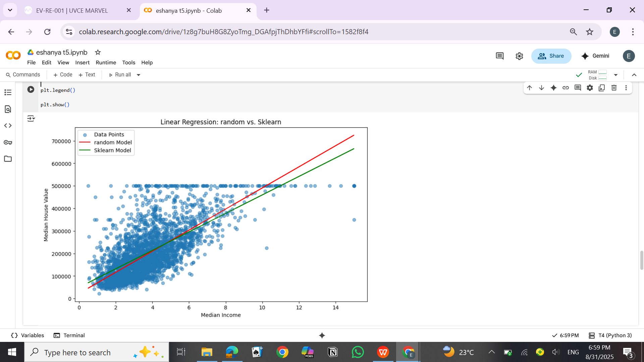
Task: Delete the cell with trash icon
Action: tap(614, 88)
